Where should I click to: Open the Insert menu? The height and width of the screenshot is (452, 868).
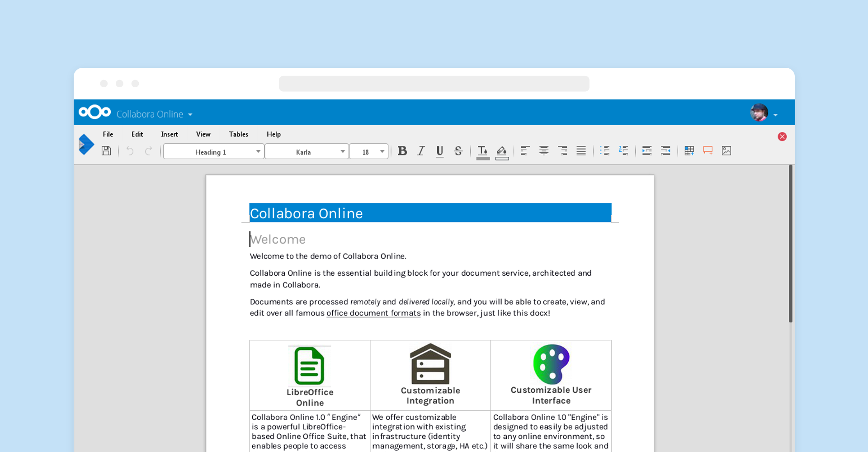point(170,134)
